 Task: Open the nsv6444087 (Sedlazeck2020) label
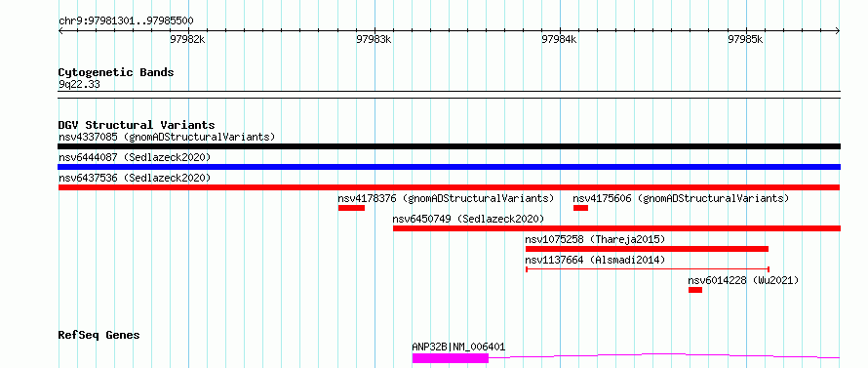(x=135, y=157)
